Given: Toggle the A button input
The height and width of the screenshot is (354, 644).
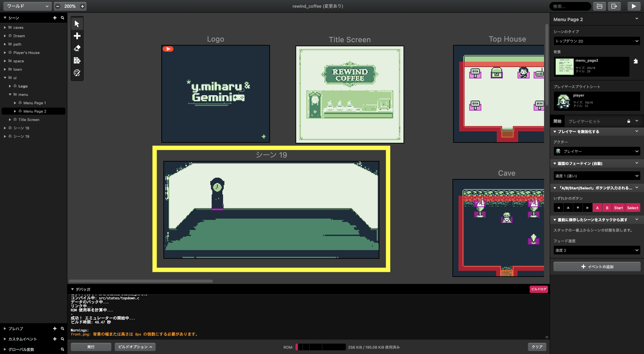Looking at the screenshot, I should click(x=597, y=208).
